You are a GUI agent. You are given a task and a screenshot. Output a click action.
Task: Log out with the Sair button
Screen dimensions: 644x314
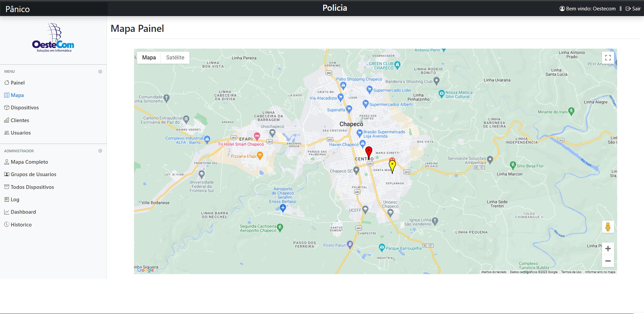point(633,9)
